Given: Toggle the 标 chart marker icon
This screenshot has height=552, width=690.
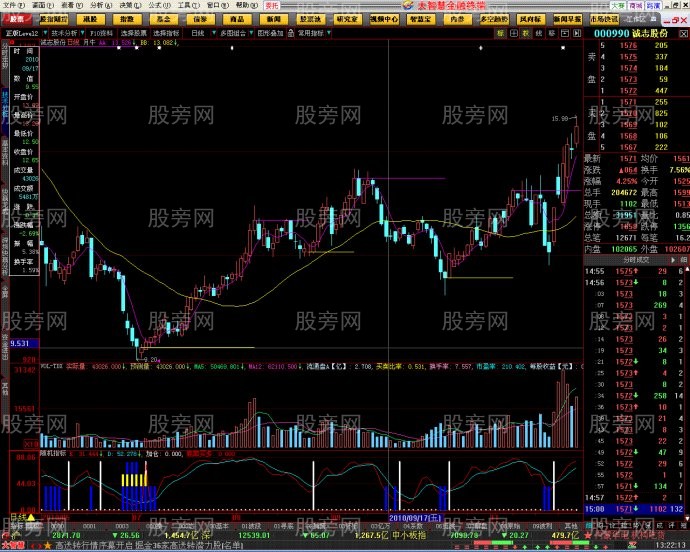Looking at the screenshot, I should (x=500, y=33).
